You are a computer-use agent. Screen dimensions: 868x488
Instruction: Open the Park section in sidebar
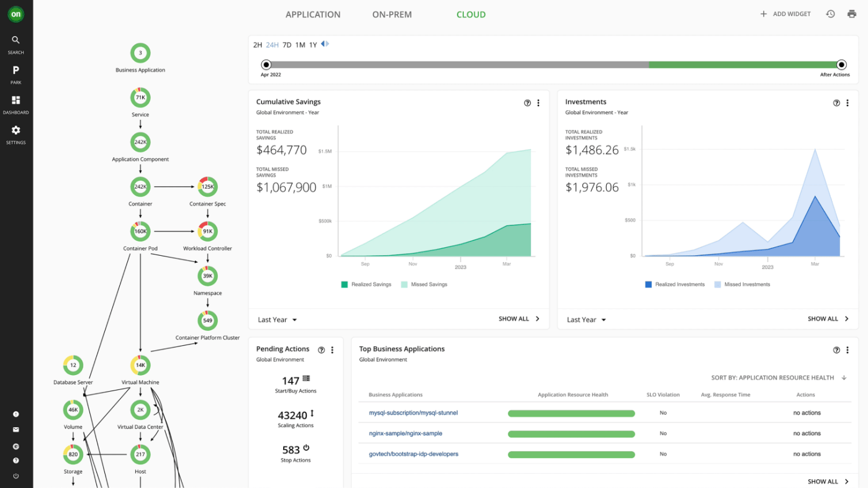(16, 74)
